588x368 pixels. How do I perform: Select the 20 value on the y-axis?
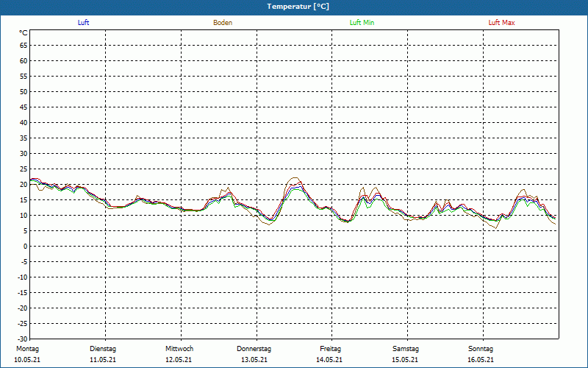(x=24, y=185)
